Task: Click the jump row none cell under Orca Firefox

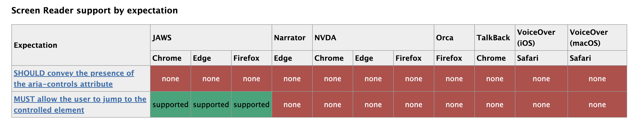Action: pos(454,105)
